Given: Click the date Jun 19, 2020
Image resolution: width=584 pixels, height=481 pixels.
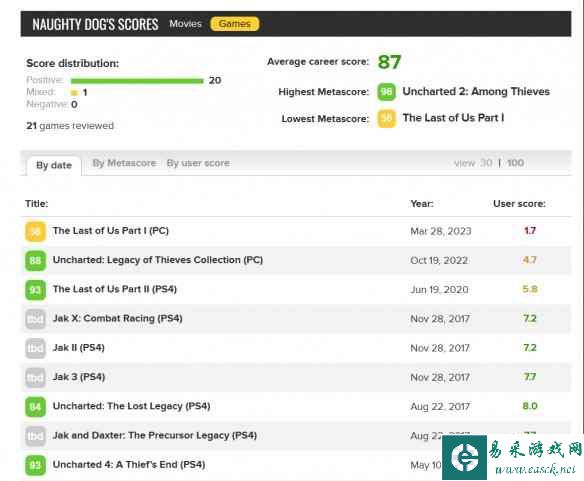Looking at the screenshot, I should (439, 290).
